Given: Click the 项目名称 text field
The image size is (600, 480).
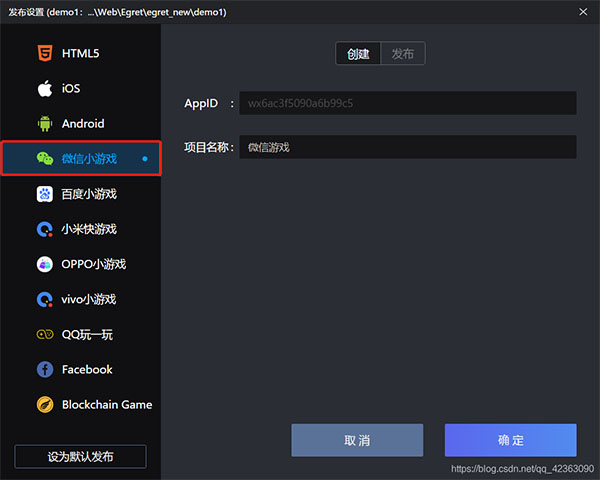Looking at the screenshot, I should click(408, 147).
